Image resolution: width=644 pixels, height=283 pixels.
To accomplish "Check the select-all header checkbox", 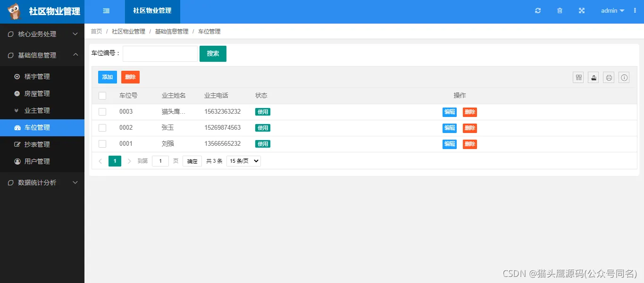I will pyautogui.click(x=102, y=96).
